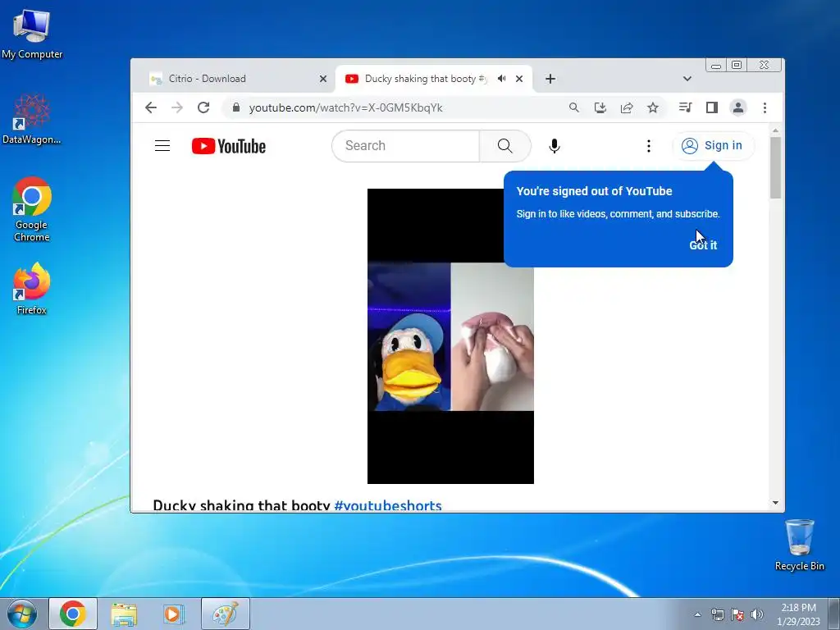Open the network tray icon
840x630 pixels.
coord(717,614)
